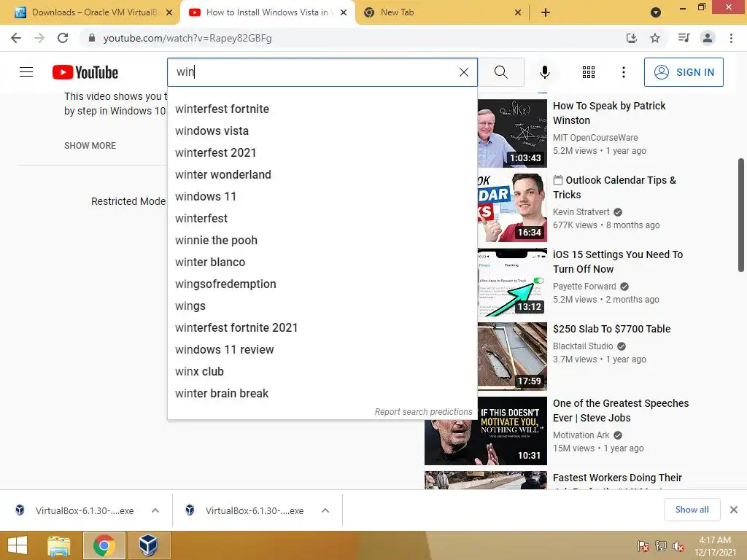
Task: Click Show all downloads
Action: point(692,510)
